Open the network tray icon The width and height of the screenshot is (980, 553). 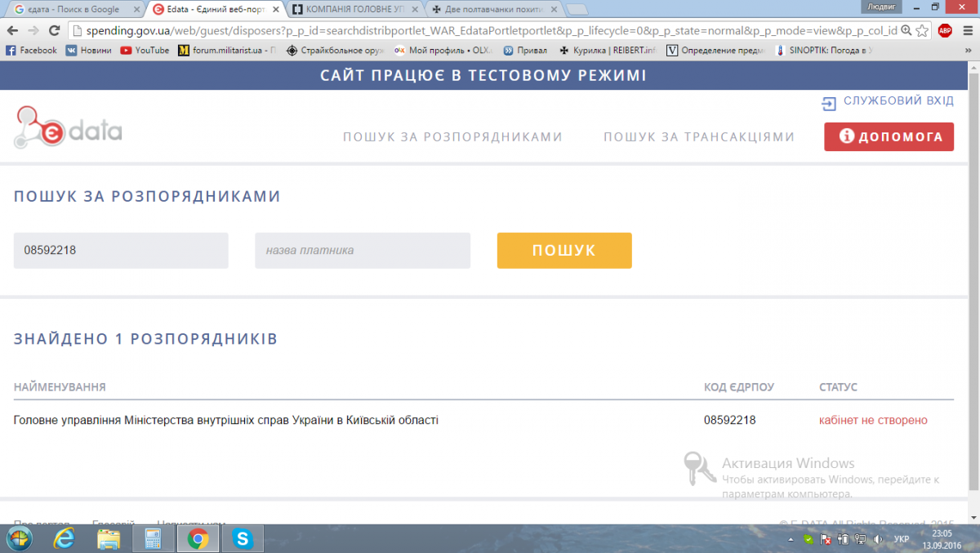click(x=859, y=540)
